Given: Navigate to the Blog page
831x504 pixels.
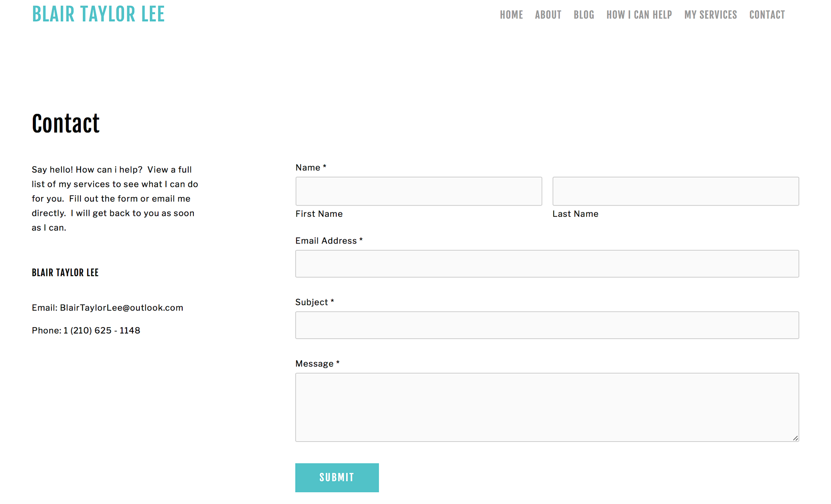Looking at the screenshot, I should (x=584, y=15).
